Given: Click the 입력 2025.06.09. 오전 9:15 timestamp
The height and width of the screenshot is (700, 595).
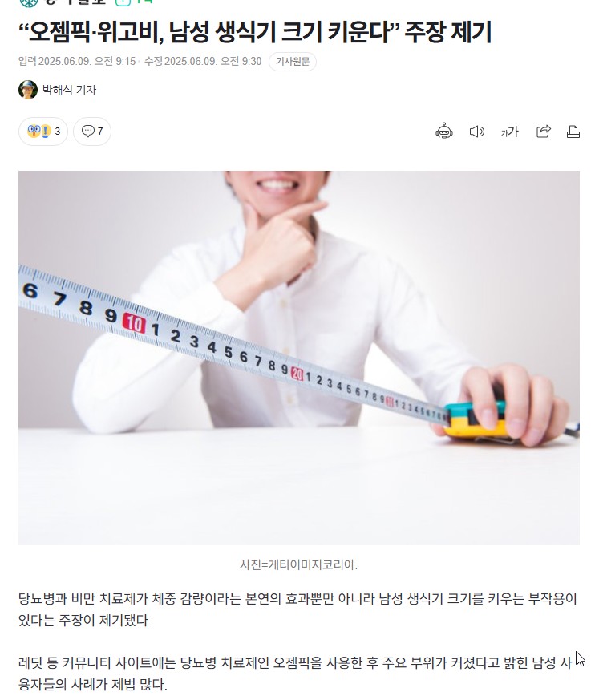Looking at the screenshot, I should pyautogui.click(x=77, y=61).
